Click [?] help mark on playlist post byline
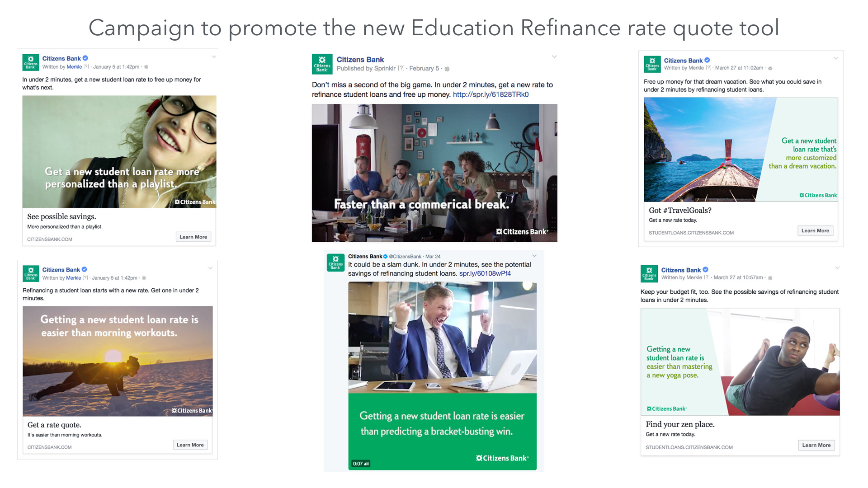 pyautogui.click(x=86, y=67)
